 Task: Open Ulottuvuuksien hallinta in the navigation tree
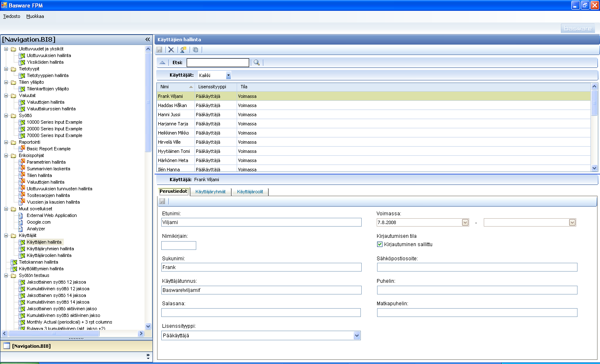[49, 55]
